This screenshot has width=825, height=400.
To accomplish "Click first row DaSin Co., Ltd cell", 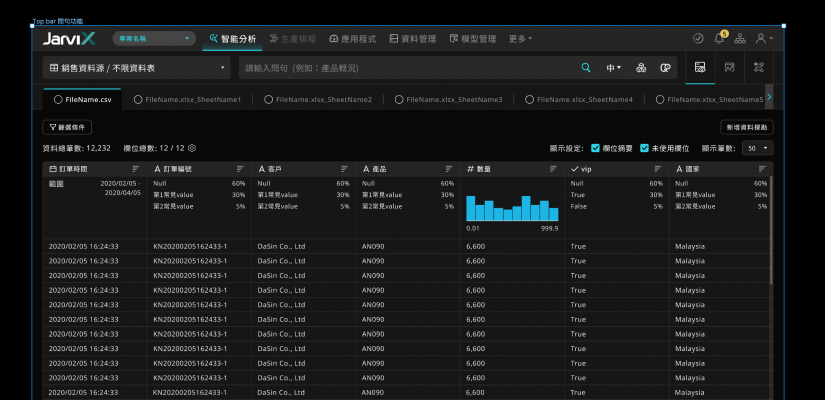I will (x=281, y=246).
